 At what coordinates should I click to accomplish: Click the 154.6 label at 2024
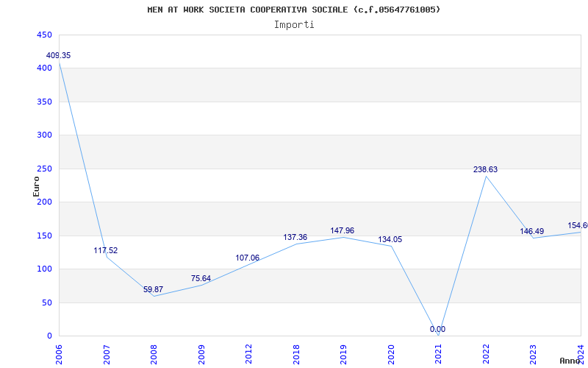coord(578,226)
